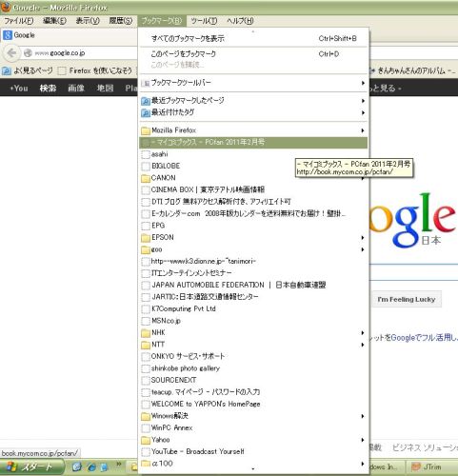The image size is (458, 476).
Task: Open the EPSON bookmark folder
Action: click(253, 237)
